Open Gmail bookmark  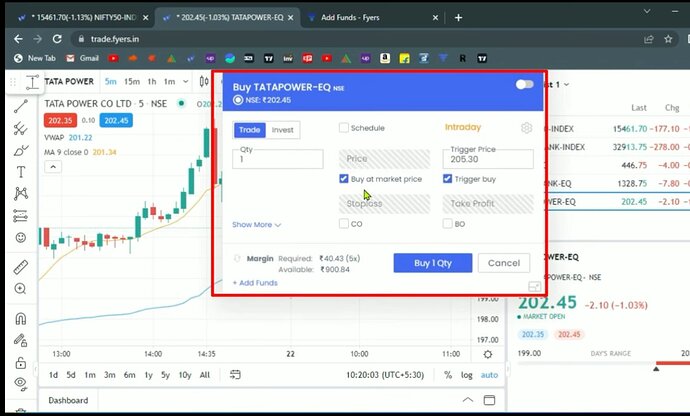[x=82, y=58]
